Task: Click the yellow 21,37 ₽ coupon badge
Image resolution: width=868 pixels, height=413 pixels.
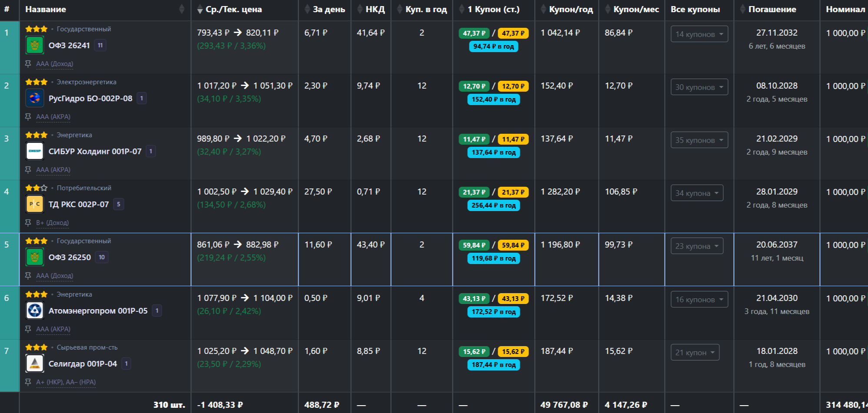Action: pos(513,192)
